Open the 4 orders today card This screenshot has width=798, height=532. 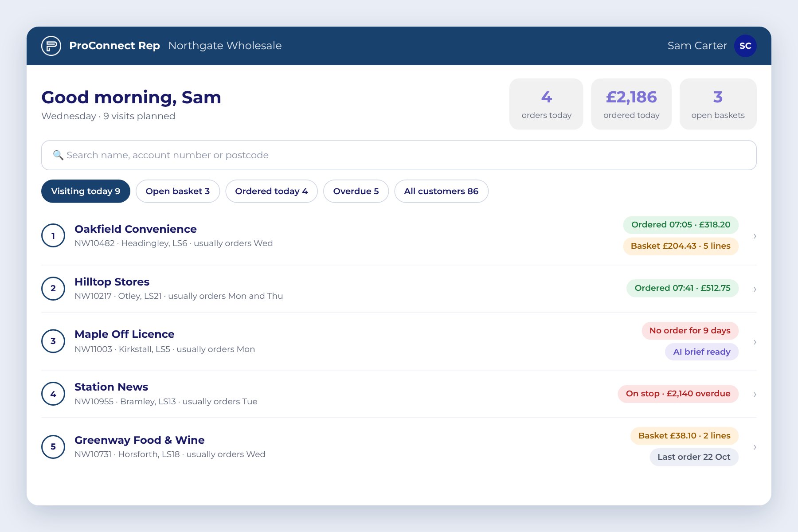click(546, 104)
